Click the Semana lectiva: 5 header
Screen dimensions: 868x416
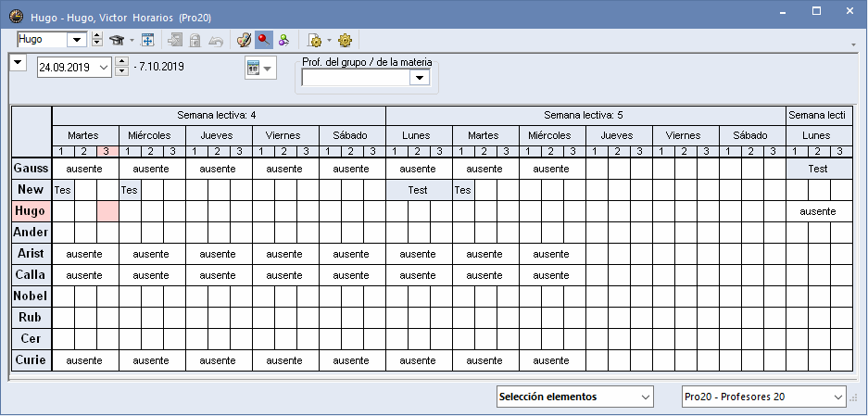(585, 115)
